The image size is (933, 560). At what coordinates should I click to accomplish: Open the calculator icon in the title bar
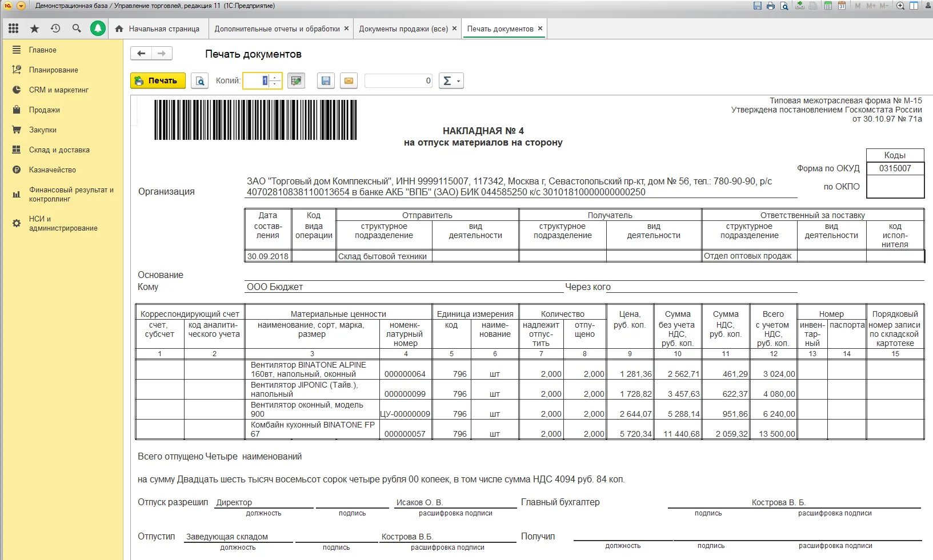tap(828, 6)
